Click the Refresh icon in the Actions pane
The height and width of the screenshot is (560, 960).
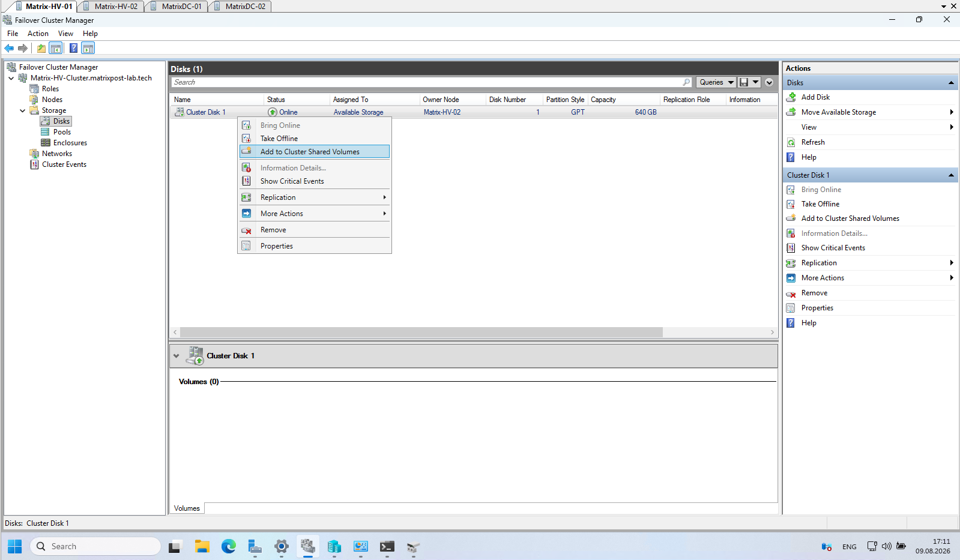pos(791,142)
